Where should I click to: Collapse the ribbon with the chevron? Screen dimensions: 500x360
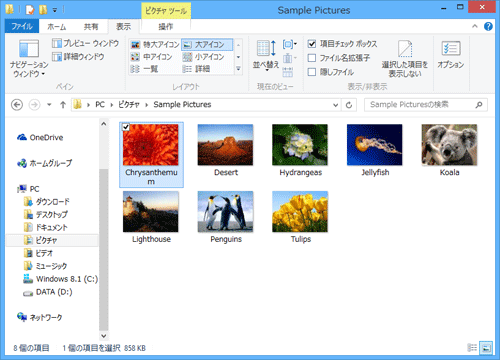pyautogui.click(x=475, y=26)
